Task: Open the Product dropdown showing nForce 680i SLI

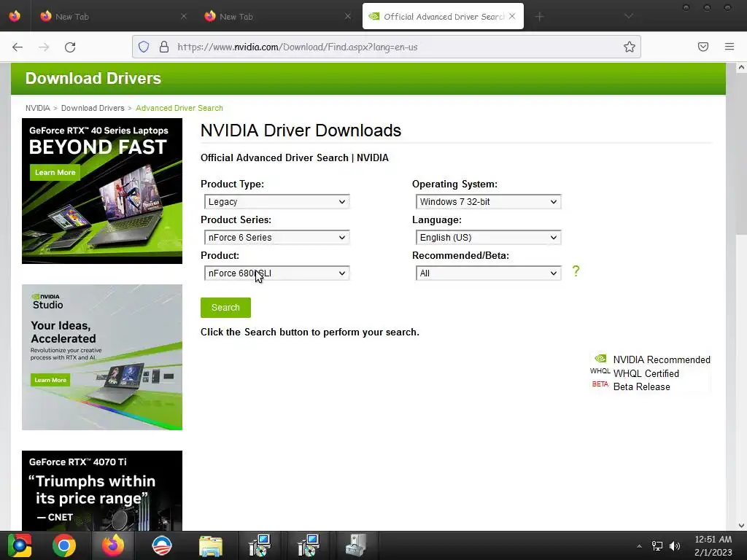Action: pyautogui.click(x=276, y=273)
